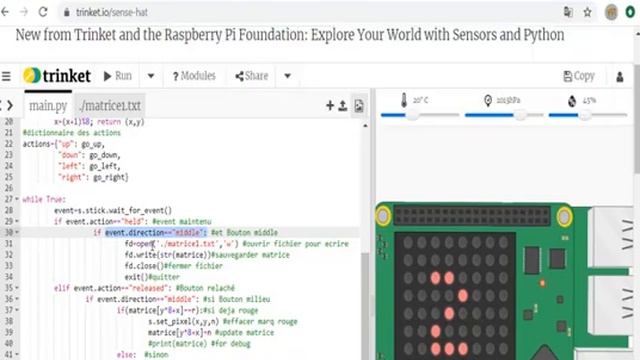
Task: Click line 32 fd.write code
Action: [207, 255]
